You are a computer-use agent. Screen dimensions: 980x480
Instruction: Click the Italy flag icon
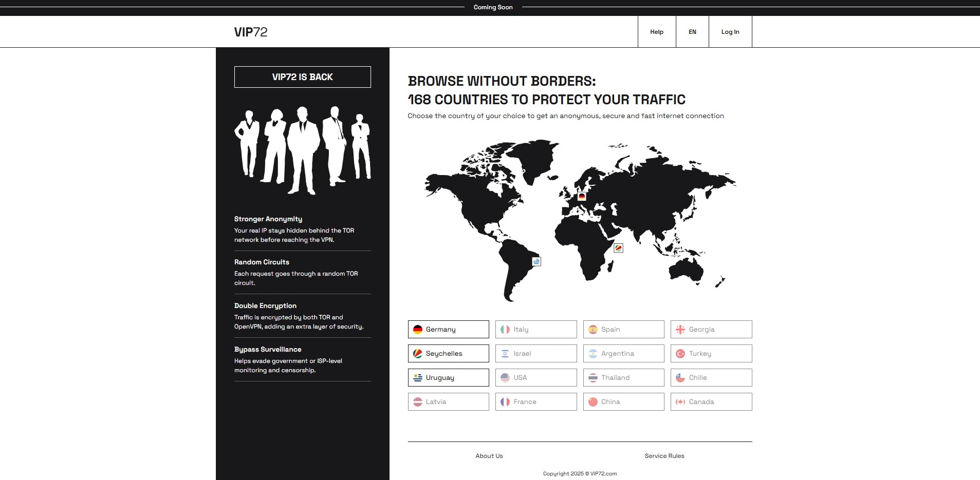[505, 330]
